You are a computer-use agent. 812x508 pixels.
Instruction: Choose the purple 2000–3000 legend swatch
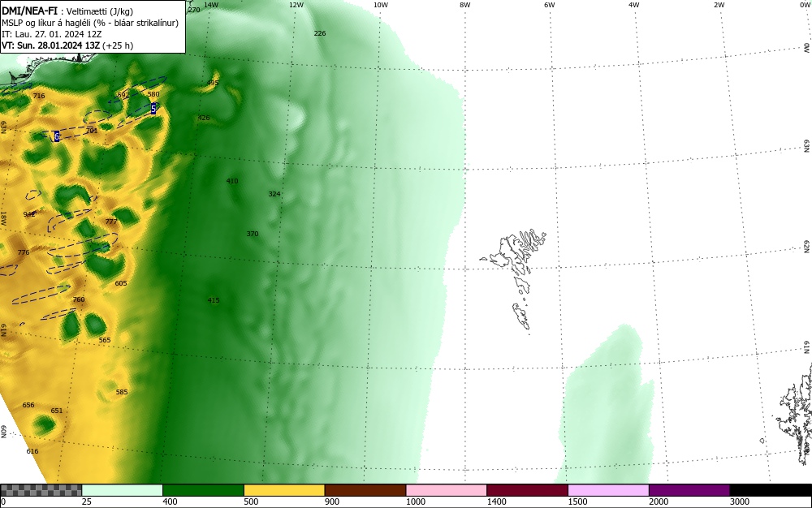[689, 490]
